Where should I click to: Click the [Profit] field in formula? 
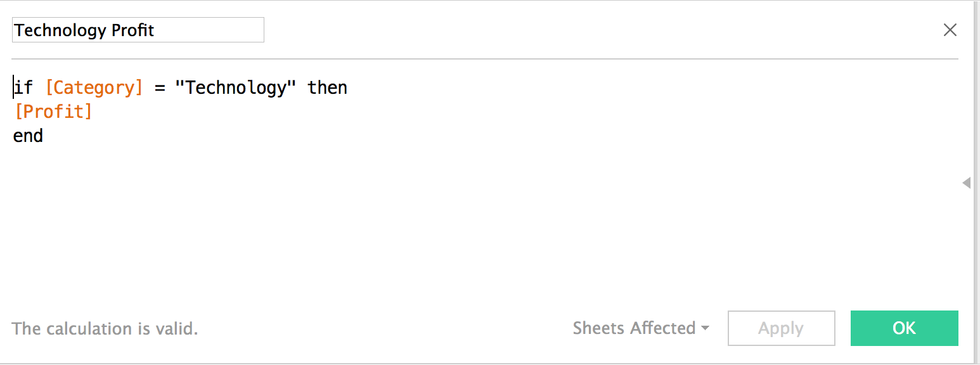pyautogui.click(x=53, y=112)
